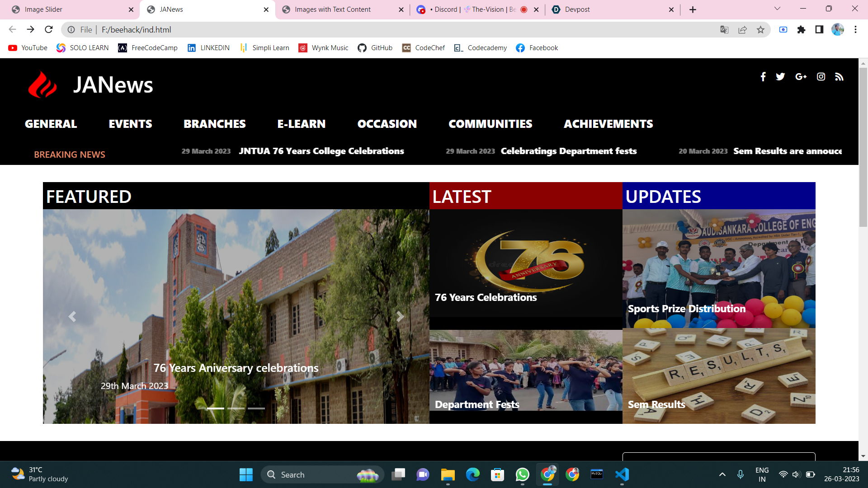Open the tab search dropdown chevron

tap(777, 9)
